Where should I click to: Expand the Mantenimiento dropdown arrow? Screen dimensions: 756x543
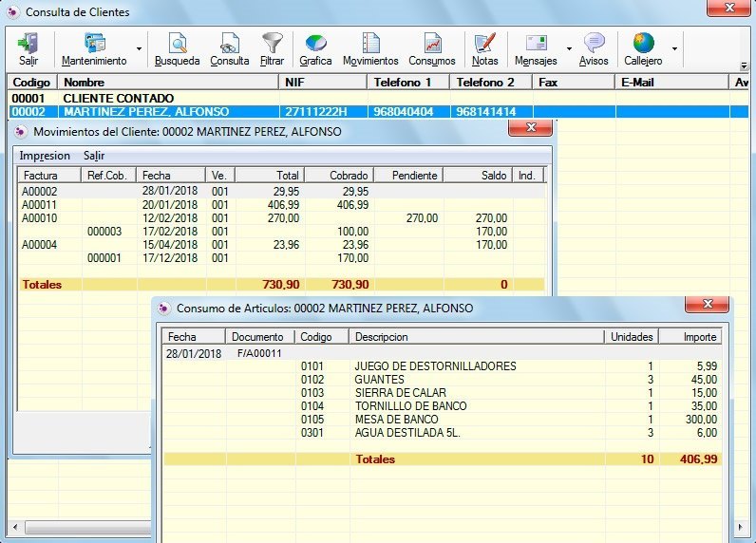139,48
